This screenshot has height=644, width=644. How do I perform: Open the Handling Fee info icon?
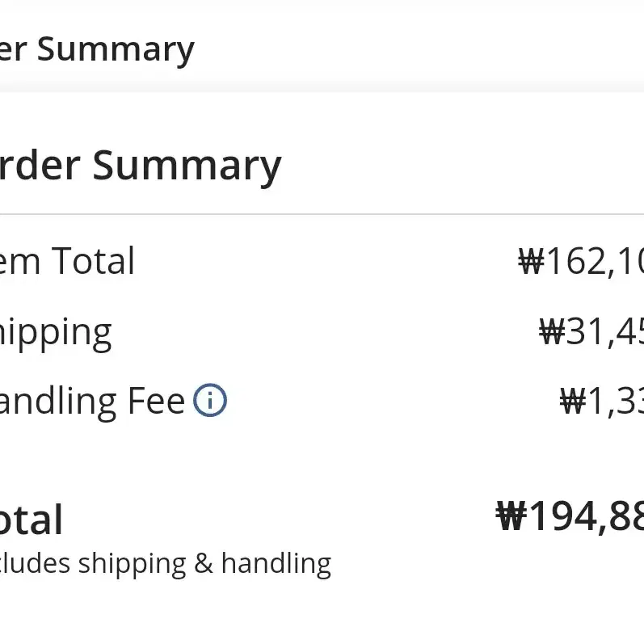210,400
